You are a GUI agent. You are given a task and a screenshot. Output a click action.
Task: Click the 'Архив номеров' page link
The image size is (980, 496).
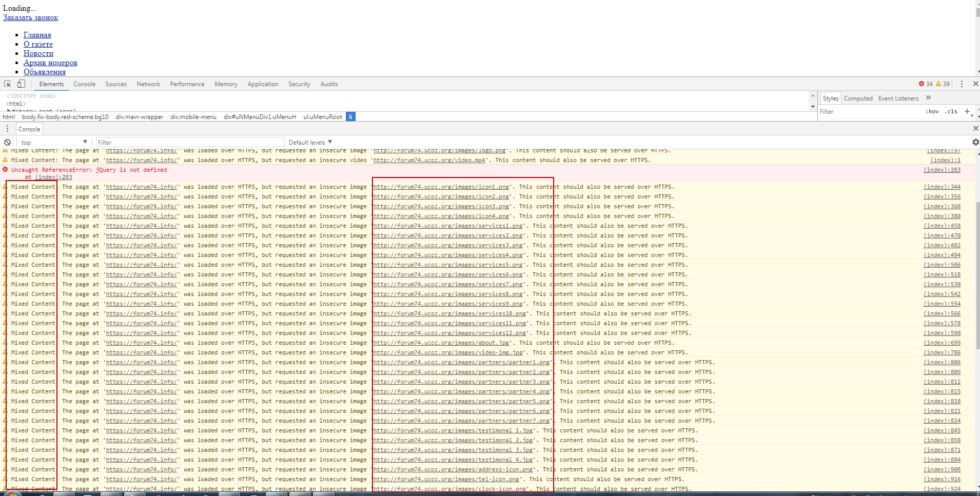coord(50,63)
